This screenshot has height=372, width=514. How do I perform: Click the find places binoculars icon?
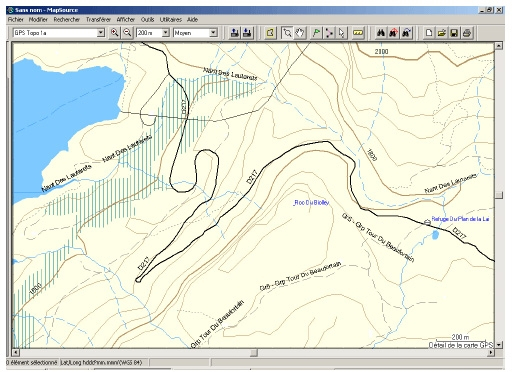click(381, 33)
